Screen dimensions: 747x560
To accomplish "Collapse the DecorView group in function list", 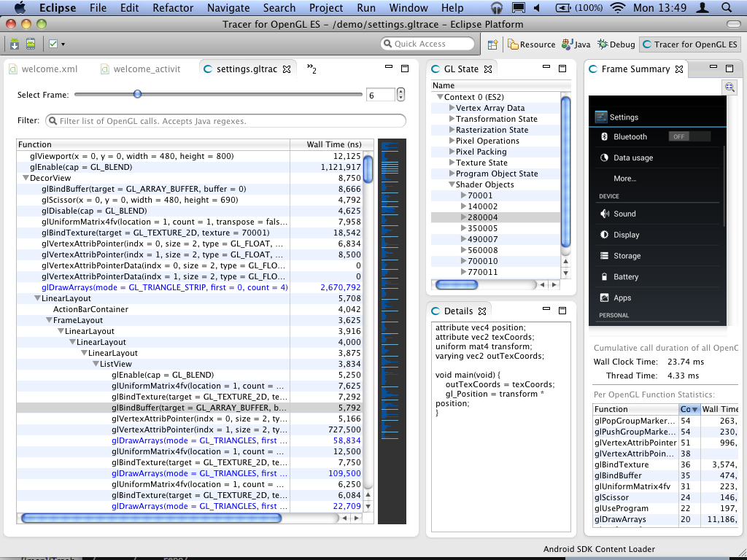I will point(26,178).
